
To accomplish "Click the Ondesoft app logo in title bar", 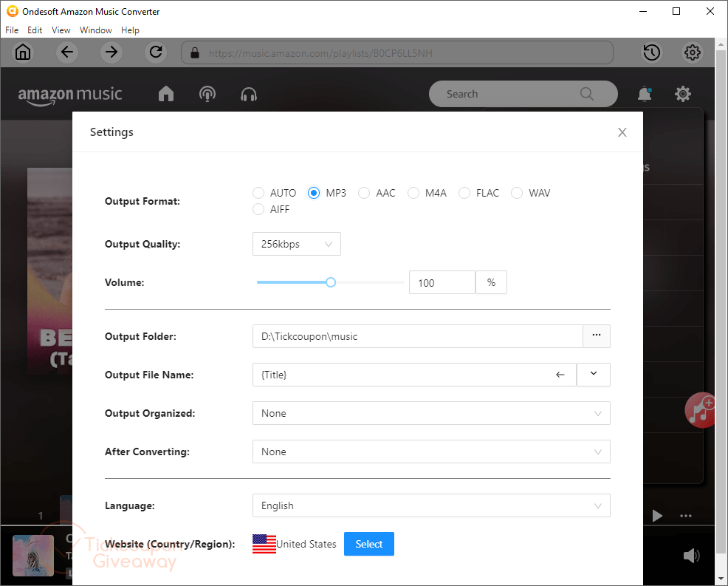I will tap(12, 11).
